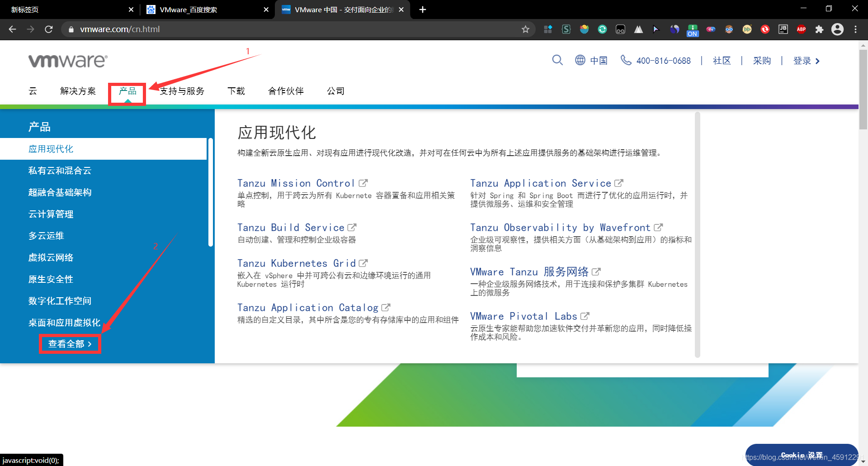Click the yellow fast-forward extension icon

point(747,29)
